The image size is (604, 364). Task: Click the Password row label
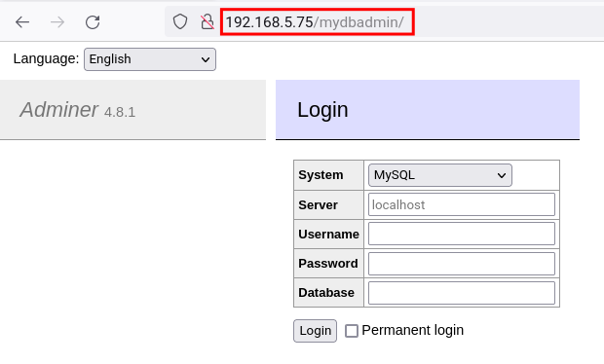click(x=328, y=263)
